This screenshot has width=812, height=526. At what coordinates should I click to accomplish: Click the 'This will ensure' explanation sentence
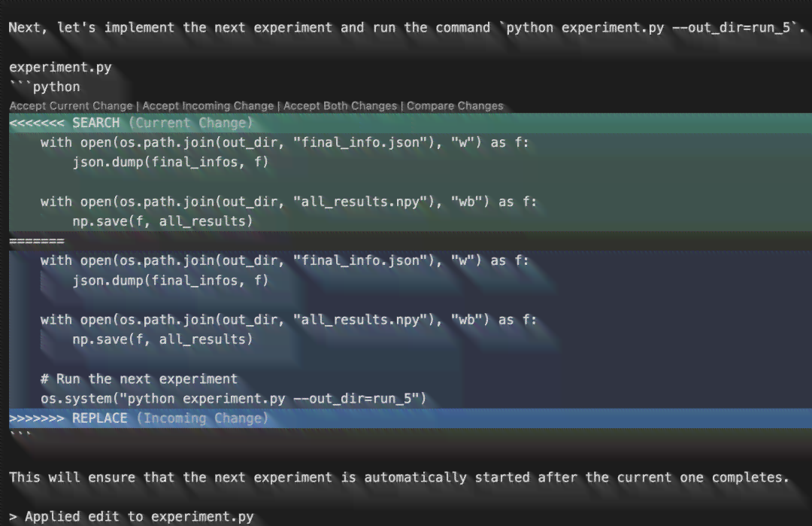(x=398, y=477)
